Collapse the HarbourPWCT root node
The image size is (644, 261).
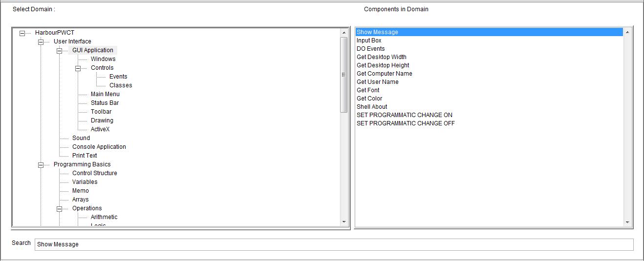(22, 33)
